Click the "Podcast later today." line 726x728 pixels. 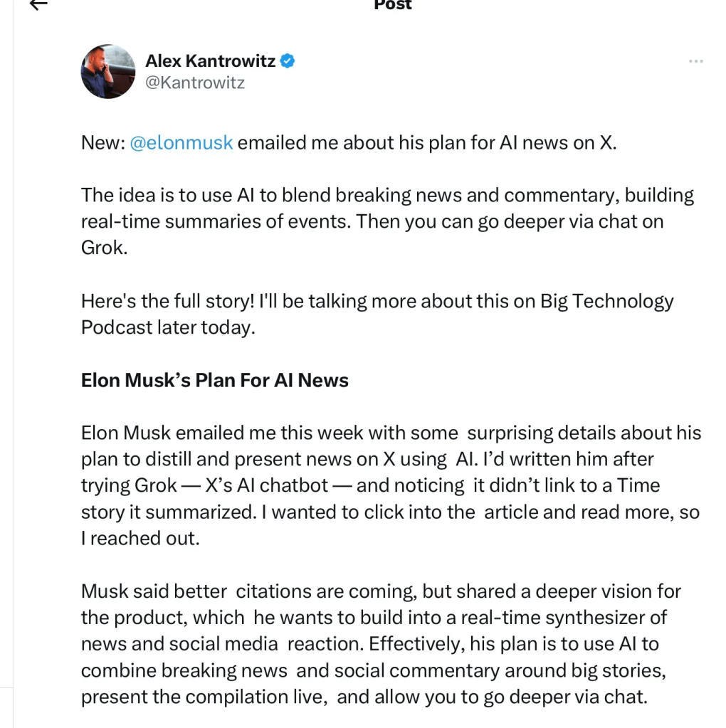[x=168, y=327]
